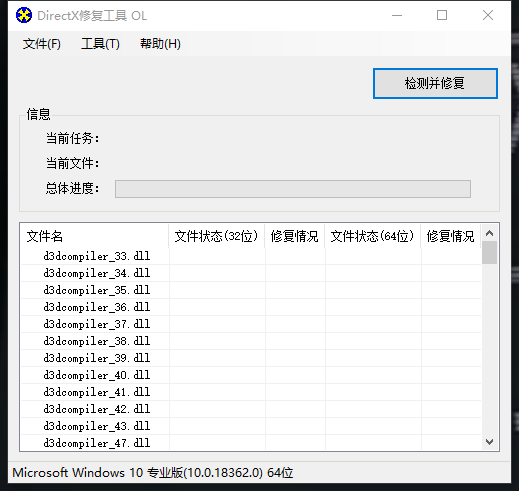The height and width of the screenshot is (491, 519).
Task: Select d3dcompiler_37.dll row
Action: pos(251,324)
